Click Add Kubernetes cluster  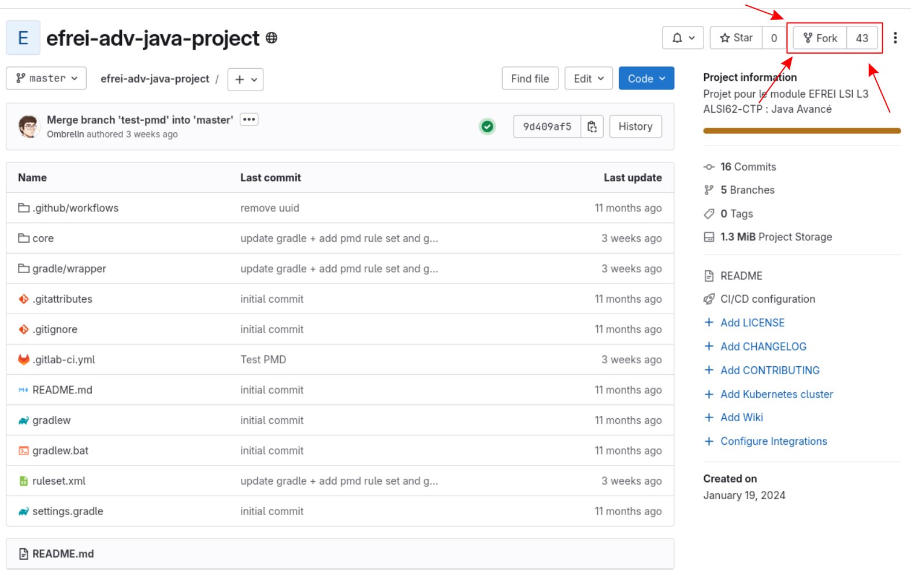pos(776,394)
